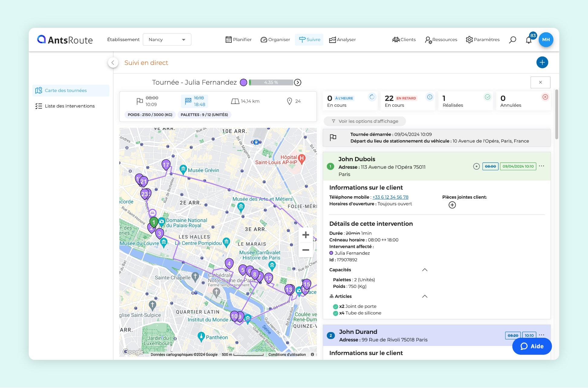
Task: Click the green check on the Réalisées card
Action: [x=487, y=97]
